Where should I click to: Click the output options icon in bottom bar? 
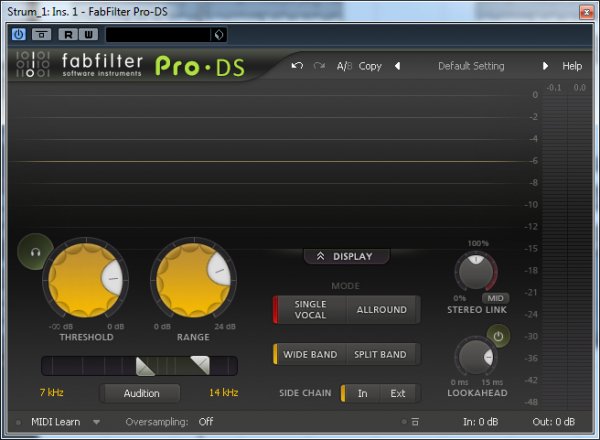415,422
